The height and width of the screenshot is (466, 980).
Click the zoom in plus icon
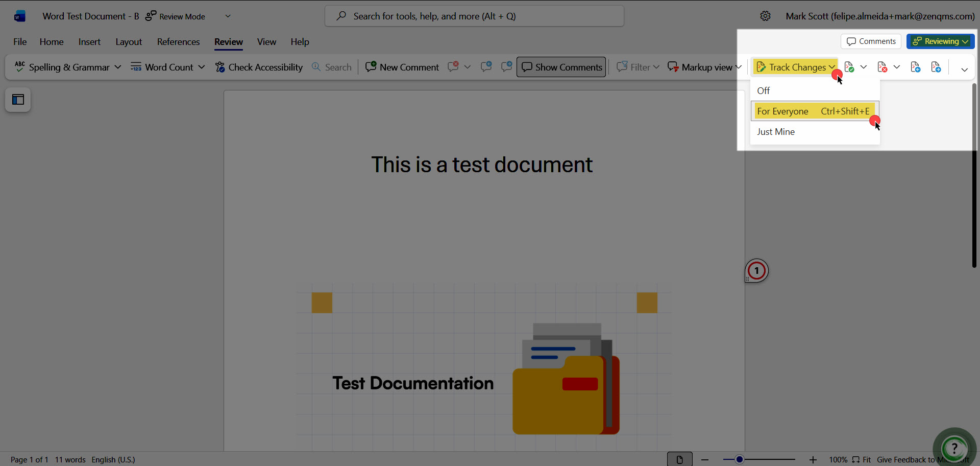[x=813, y=460]
